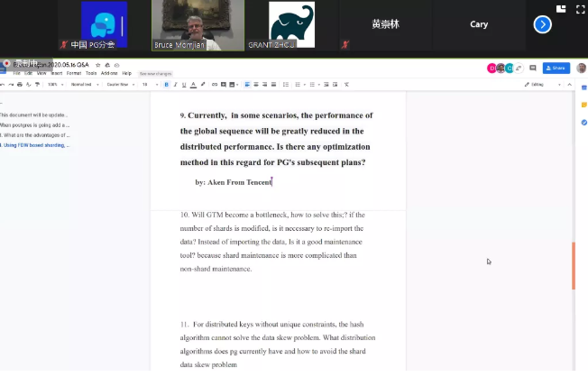
Task: Toggle bold formatting in the toolbar
Action: coord(166,84)
